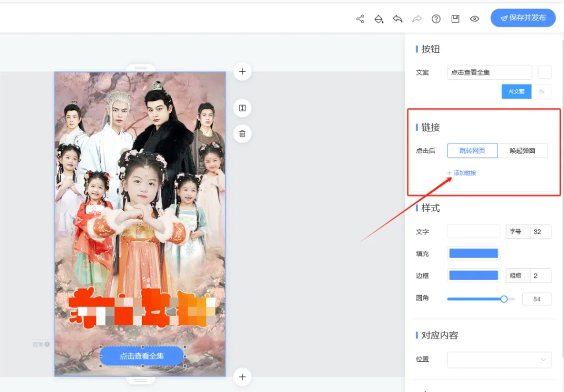This screenshot has height=392, width=564.
Task: Click the height adjust icon beside the canvas
Action: [x=242, y=108]
